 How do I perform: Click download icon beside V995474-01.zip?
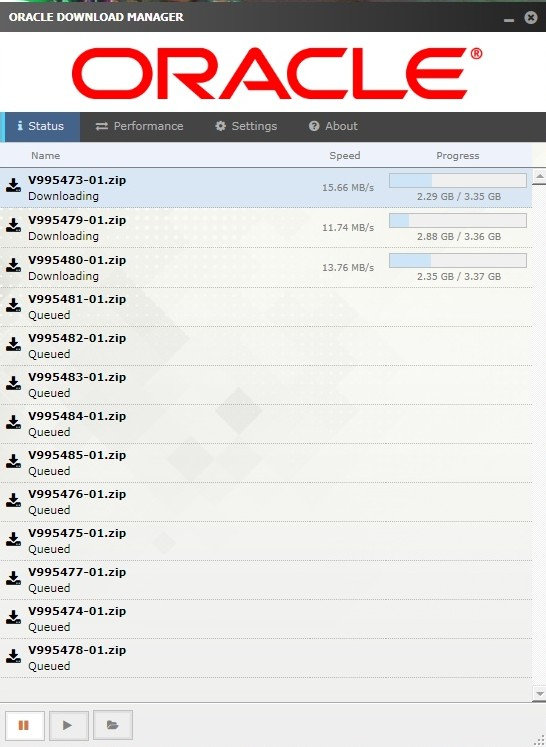[x=13, y=617]
